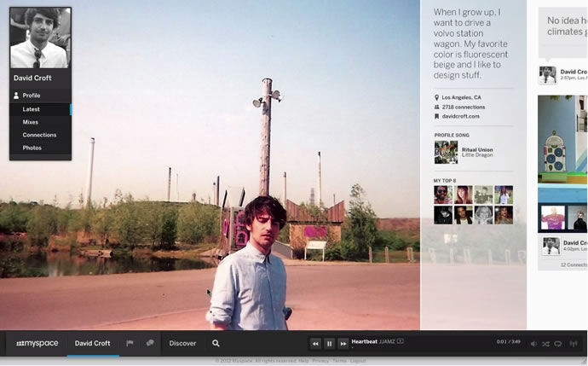Open first friend in My Top 8
588x366 pixels.
443,195
